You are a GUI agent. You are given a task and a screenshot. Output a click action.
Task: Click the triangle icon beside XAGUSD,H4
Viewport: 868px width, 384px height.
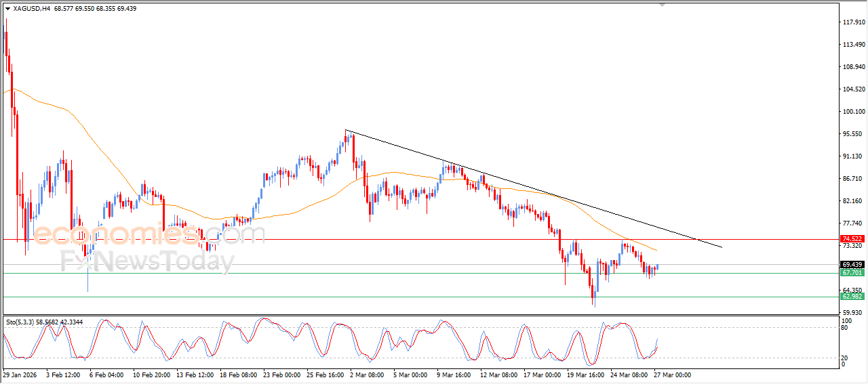point(7,7)
